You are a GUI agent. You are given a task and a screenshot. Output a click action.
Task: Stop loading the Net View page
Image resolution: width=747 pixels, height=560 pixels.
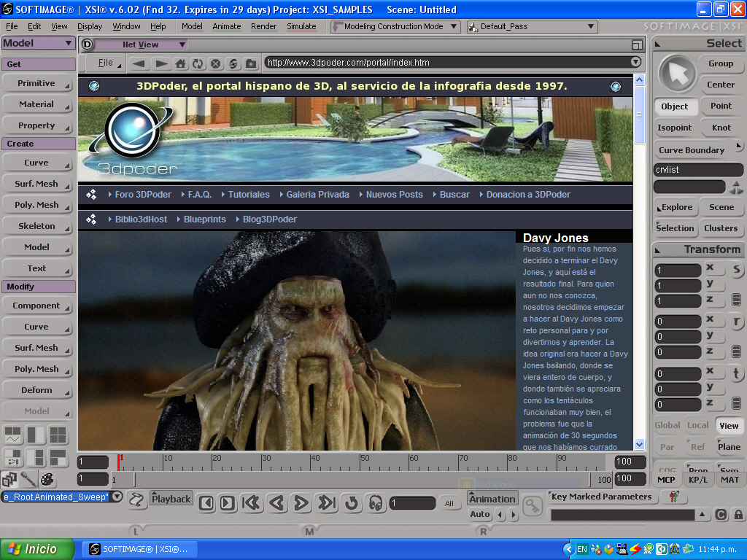[x=216, y=63]
